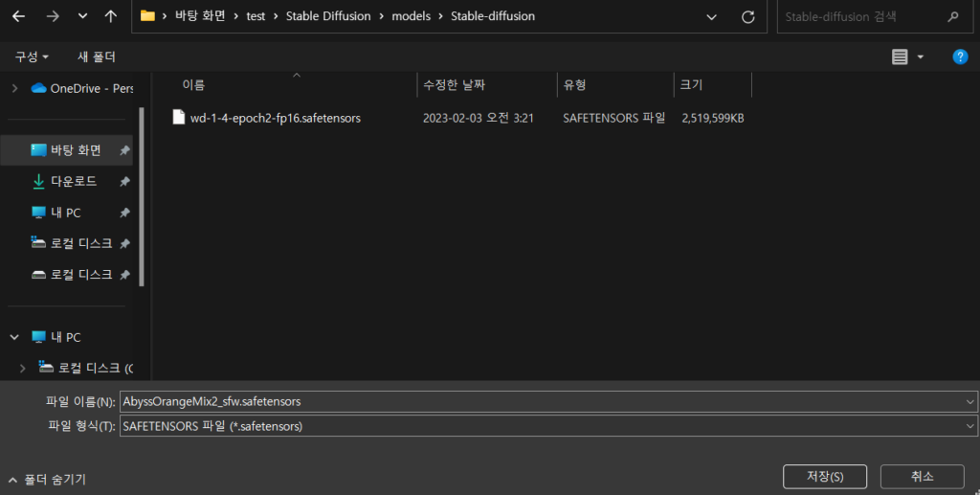Viewport: 980px width, 495px height.
Task: Expand the OneDrive tree node
Action: [x=14, y=88]
